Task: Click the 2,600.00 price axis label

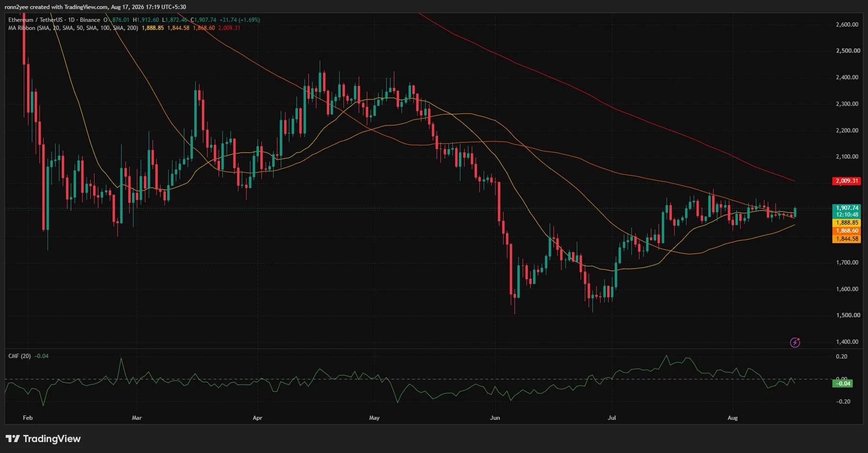Action: tap(847, 25)
